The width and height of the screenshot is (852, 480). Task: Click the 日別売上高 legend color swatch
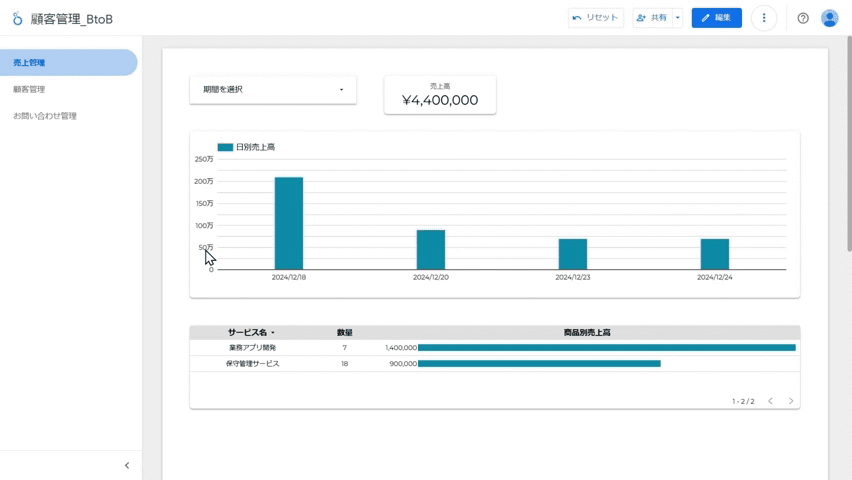point(225,147)
